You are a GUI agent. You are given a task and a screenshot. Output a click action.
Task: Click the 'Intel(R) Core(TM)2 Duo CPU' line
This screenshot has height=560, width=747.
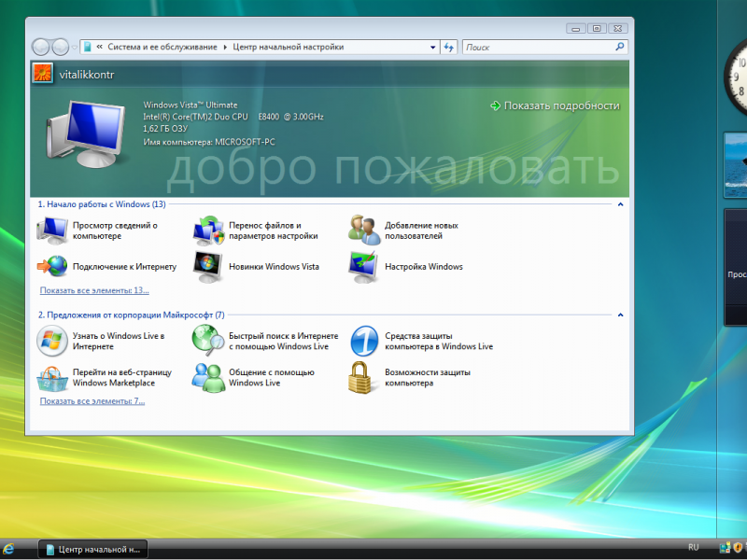click(233, 117)
